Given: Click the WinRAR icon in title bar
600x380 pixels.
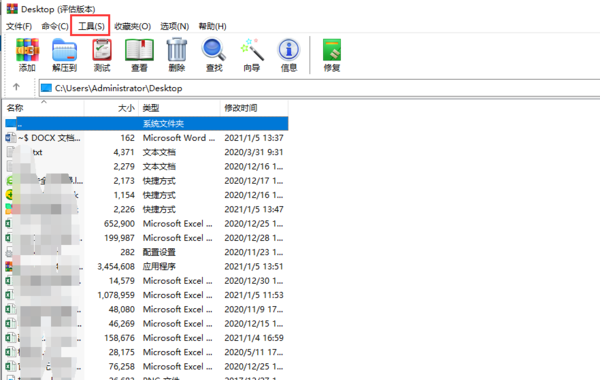Looking at the screenshot, I should (x=12, y=8).
